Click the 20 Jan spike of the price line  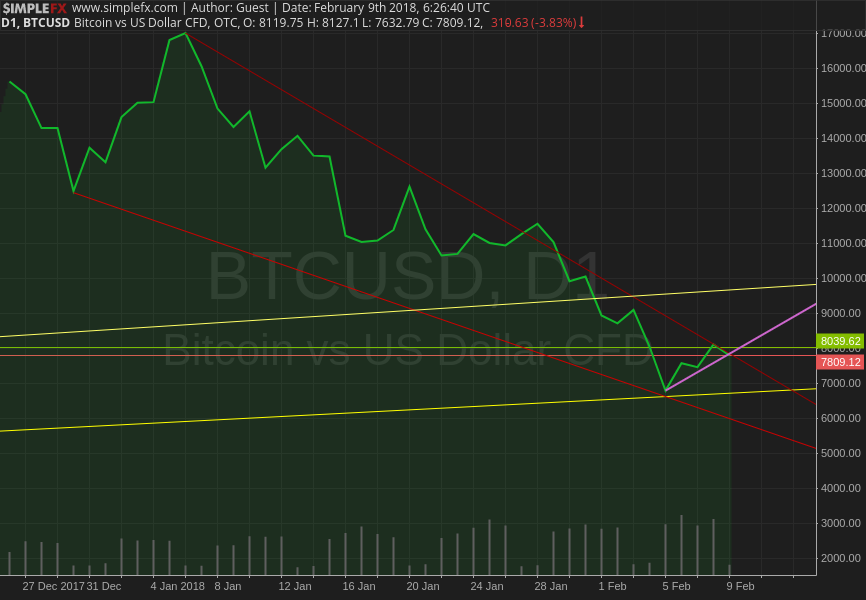[x=409, y=186]
